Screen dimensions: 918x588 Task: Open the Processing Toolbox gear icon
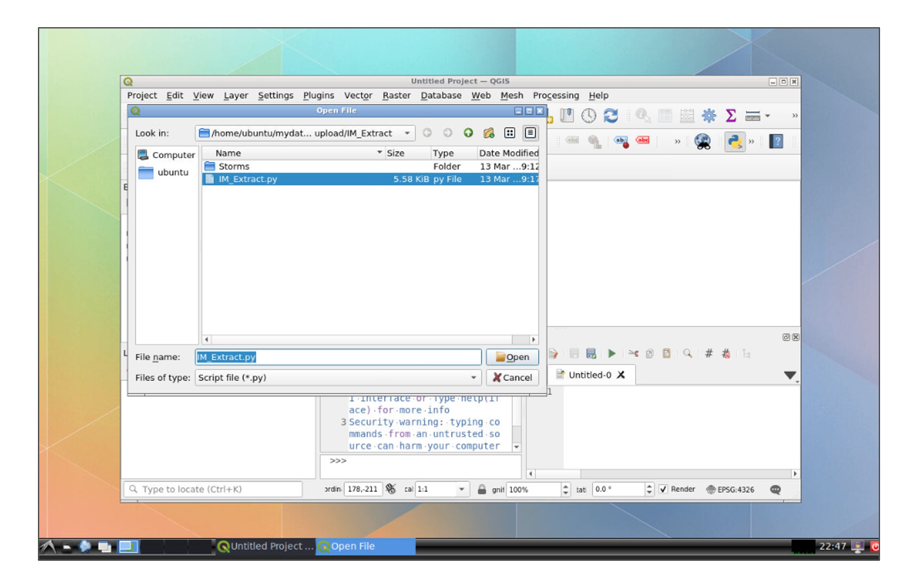tap(708, 115)
